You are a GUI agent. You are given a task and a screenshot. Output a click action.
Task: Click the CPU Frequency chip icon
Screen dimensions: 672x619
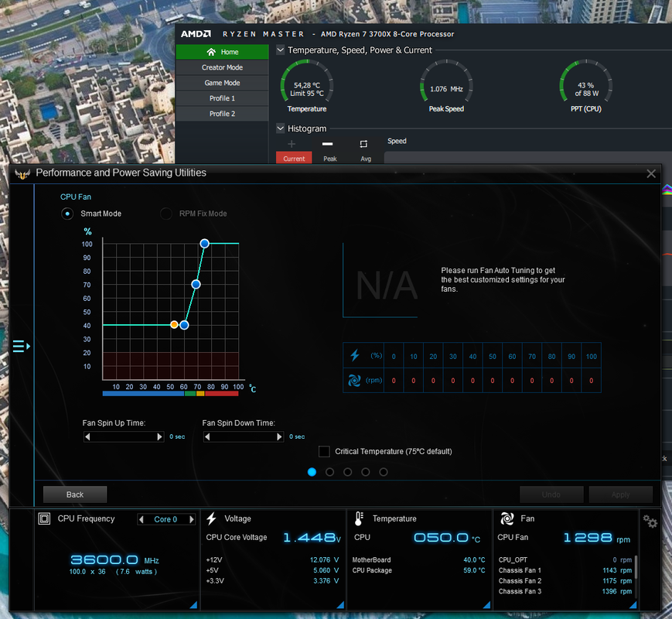tap(44, 518)
